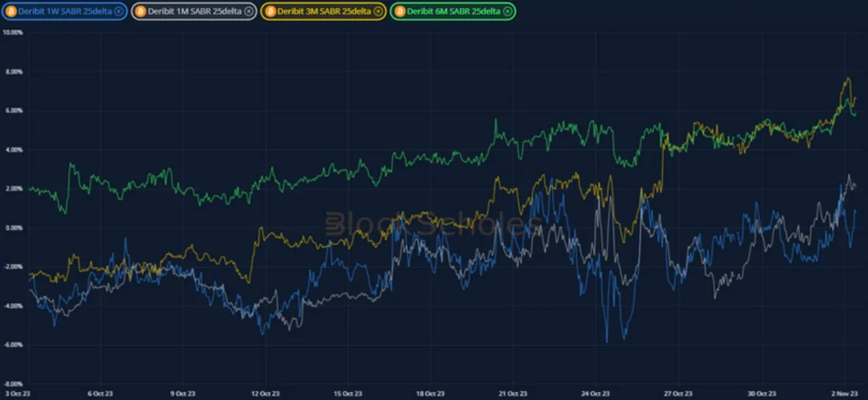Click the 3 Oct 23 date label

(17, 394)
